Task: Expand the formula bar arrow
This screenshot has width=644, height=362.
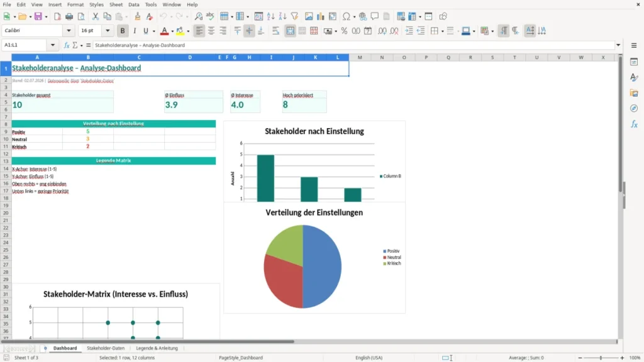Action: pyautogui.click(x=618, y=45)
